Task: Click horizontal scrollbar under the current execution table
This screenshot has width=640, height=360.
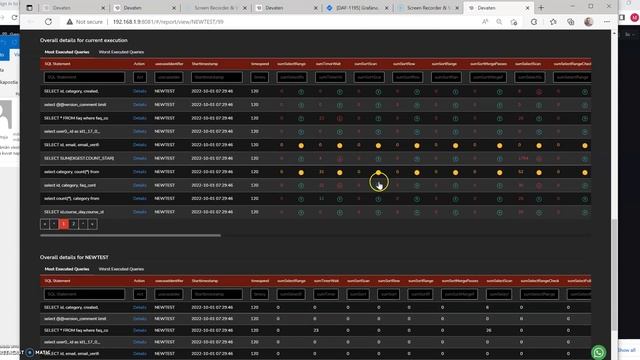Action: coord(130,236)
